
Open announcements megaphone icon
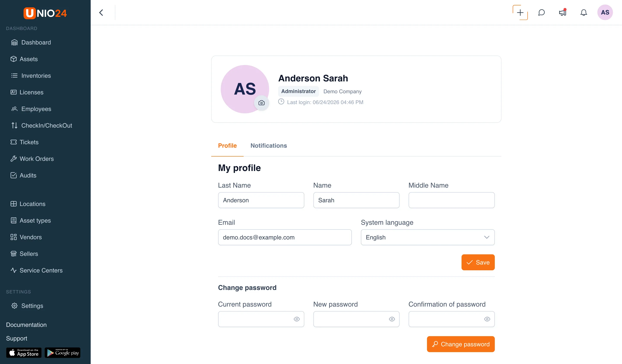pyautogui.click(x=563, y=13)
